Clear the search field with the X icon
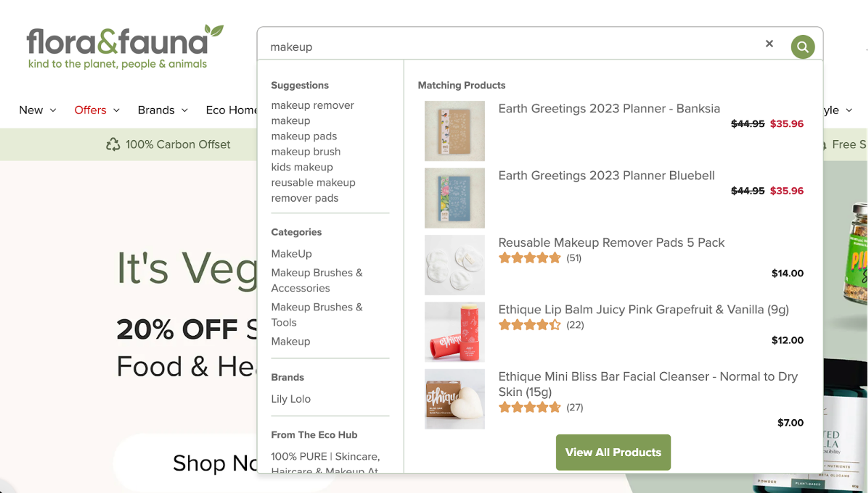This screenshot has width=868, height=493. click(x=769, y=44)
